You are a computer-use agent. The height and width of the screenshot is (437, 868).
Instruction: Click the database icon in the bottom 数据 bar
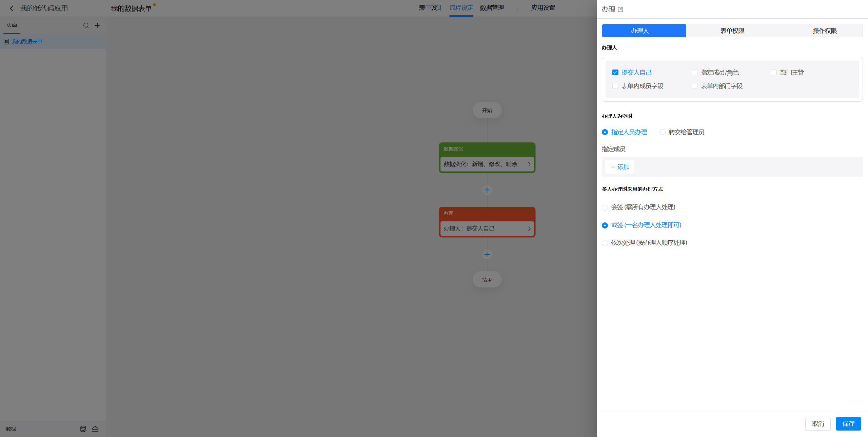83,429
